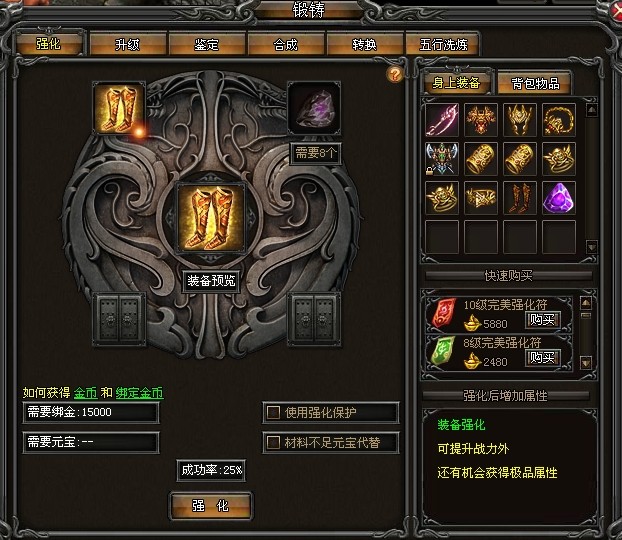Open the 绑定金币 link
Viewport: 622px width, 540px height.
[x=139, y=393]
